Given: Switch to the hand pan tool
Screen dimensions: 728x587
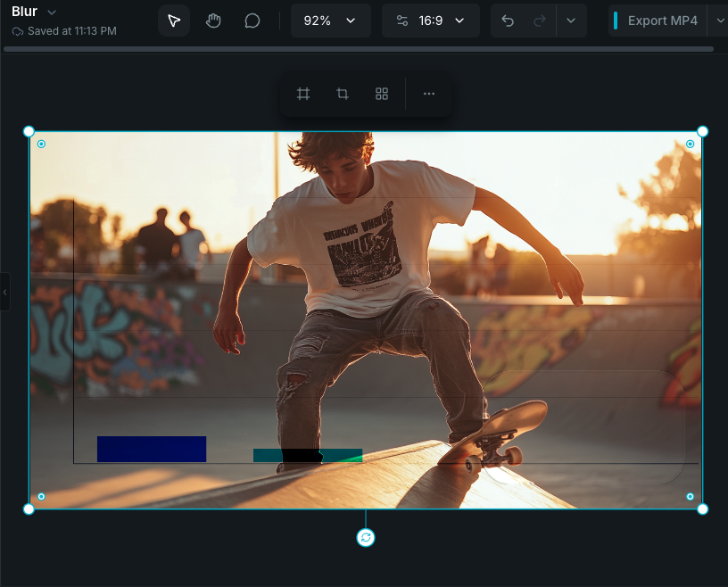Looking at the screenshot, I should (213, 20).
